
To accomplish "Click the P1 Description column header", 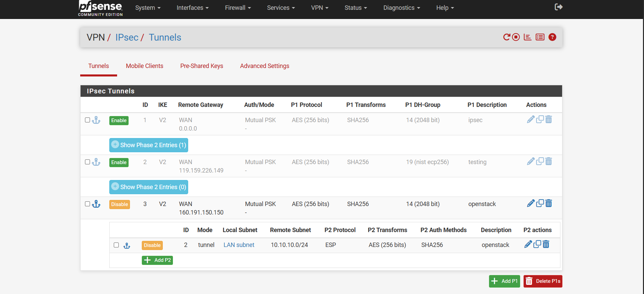I will [487, 105].
